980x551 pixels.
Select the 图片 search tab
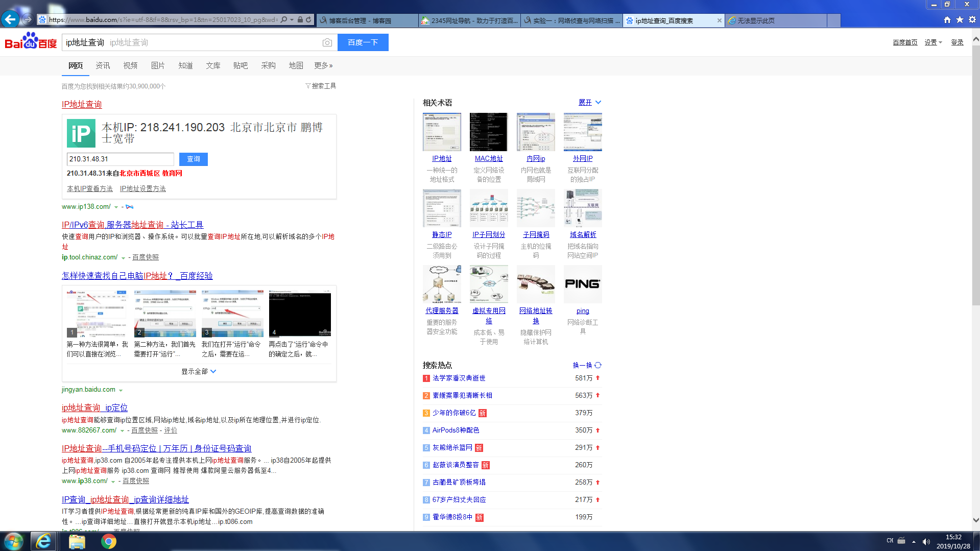tap(158, 65)
